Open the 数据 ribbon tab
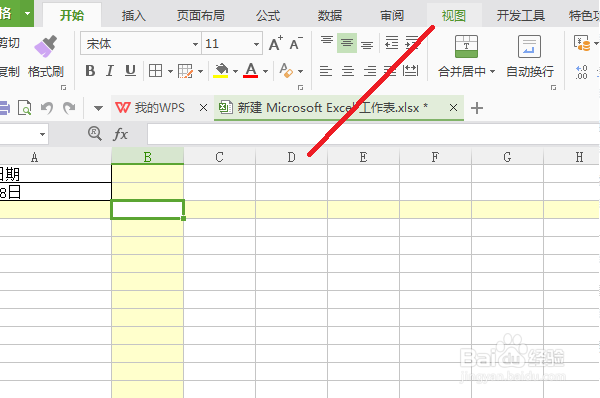 click(x=330, y=16)
